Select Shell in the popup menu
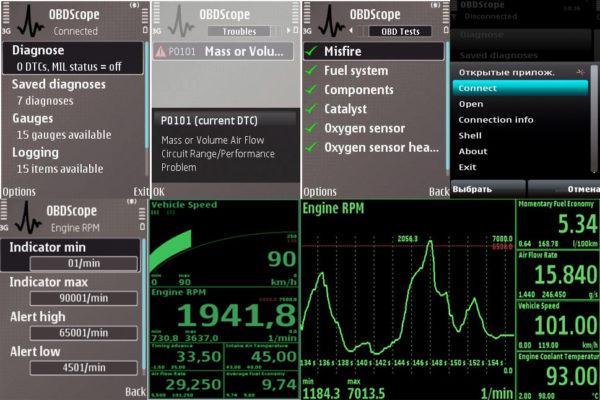Image resolution: width=600 pixels, height=400 pixels. [x=520, y=136]
